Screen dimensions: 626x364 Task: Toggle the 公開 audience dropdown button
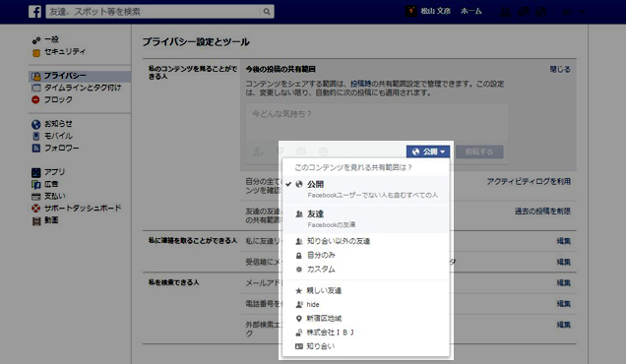pyautogui.click(x=428, y=152)
